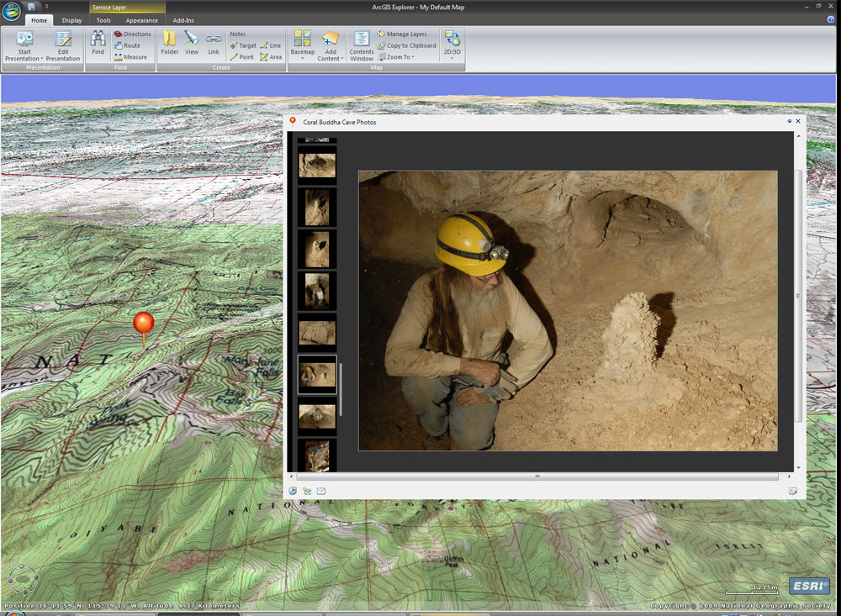Start Presentation from the ribbon
This screenshot has width=841, height=616.
point(24,45)
